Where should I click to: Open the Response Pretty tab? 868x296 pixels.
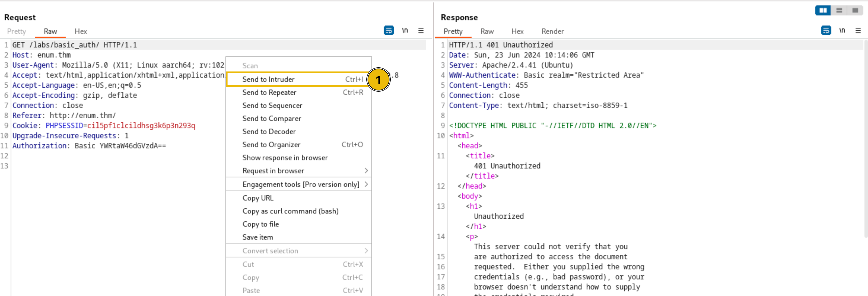point(453,31)
